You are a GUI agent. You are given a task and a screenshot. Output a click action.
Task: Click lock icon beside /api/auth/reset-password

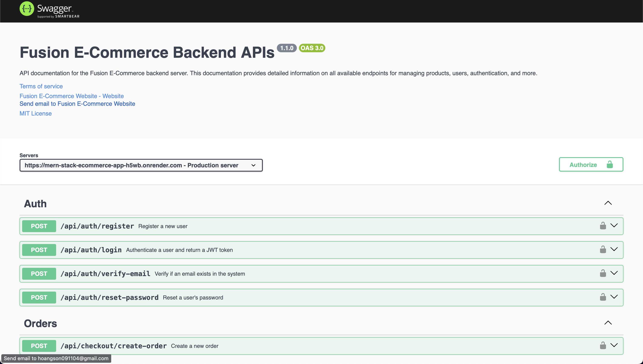click(x=603, y=297)
